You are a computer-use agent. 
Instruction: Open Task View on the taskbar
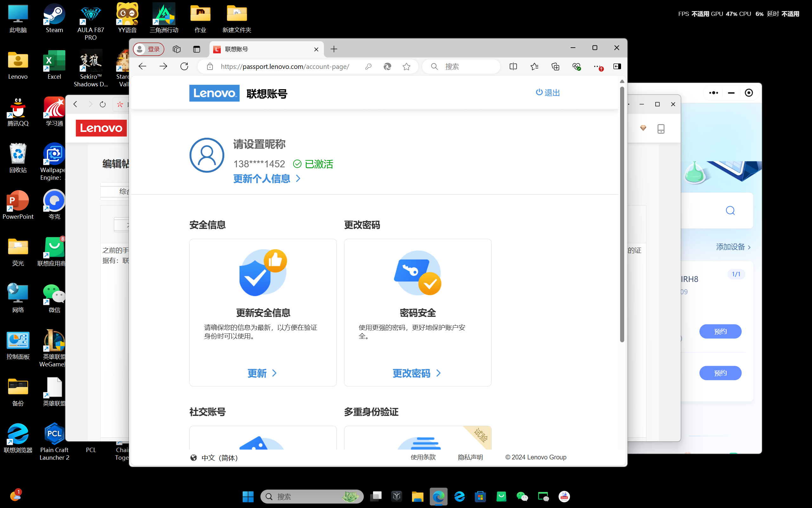(376, 497)
